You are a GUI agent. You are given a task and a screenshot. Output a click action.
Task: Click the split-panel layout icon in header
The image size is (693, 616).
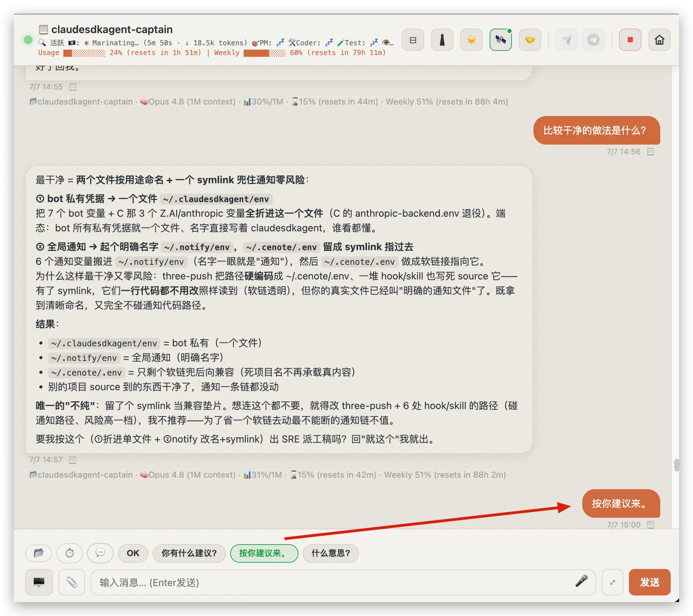413,40
